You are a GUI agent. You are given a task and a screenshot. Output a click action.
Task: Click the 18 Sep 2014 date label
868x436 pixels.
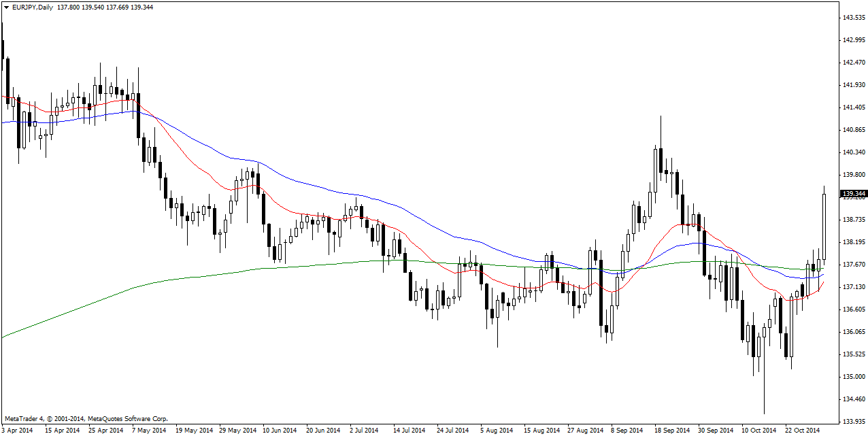(x=671, y=431)
